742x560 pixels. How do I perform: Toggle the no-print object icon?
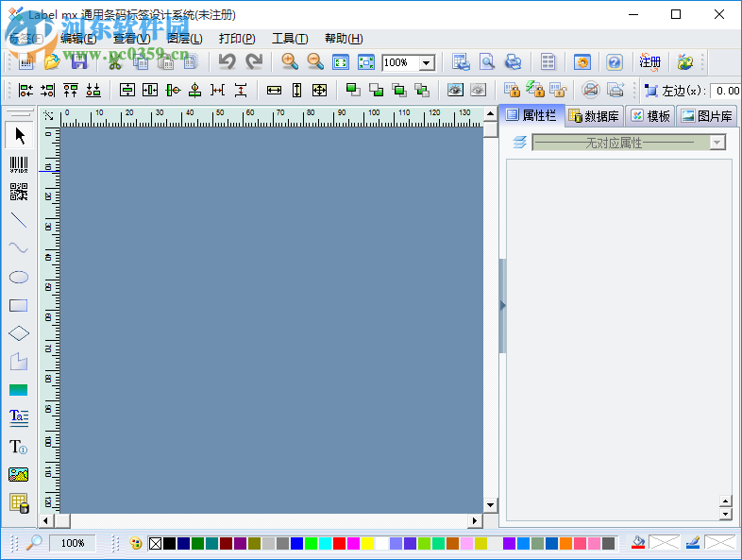point(591,90)
